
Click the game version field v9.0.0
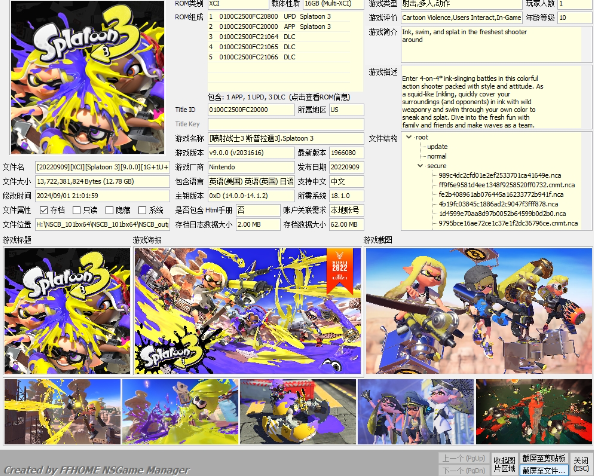251,153
